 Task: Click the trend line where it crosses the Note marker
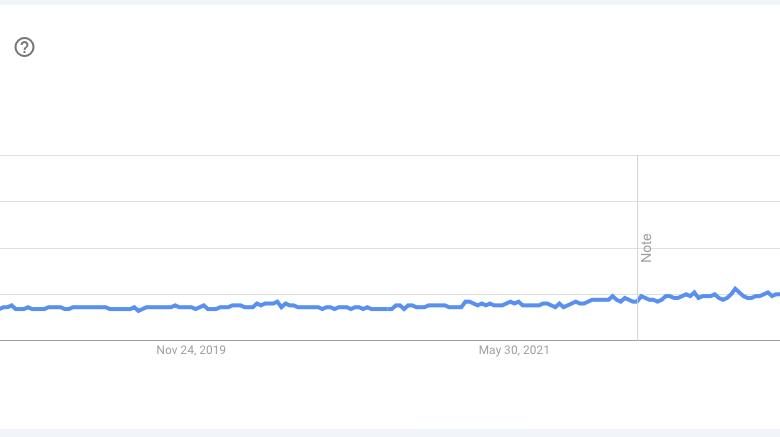click(637, 300)
